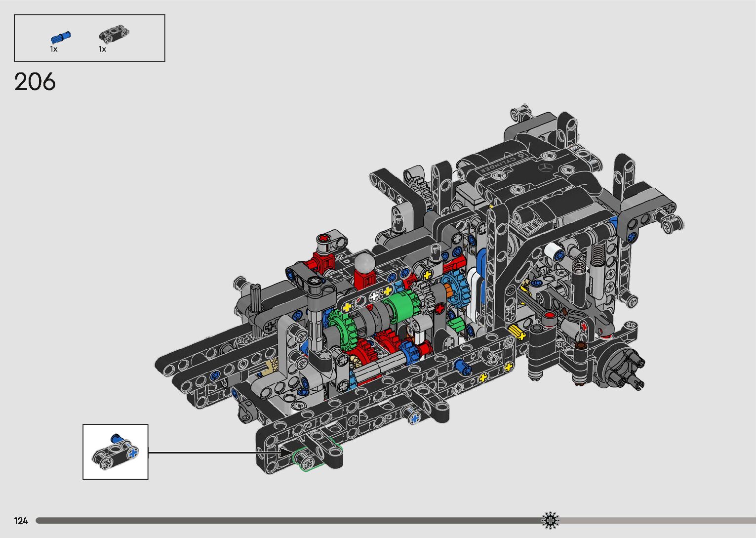Click the gear marker on progress bar

click(x=550, y=520)
